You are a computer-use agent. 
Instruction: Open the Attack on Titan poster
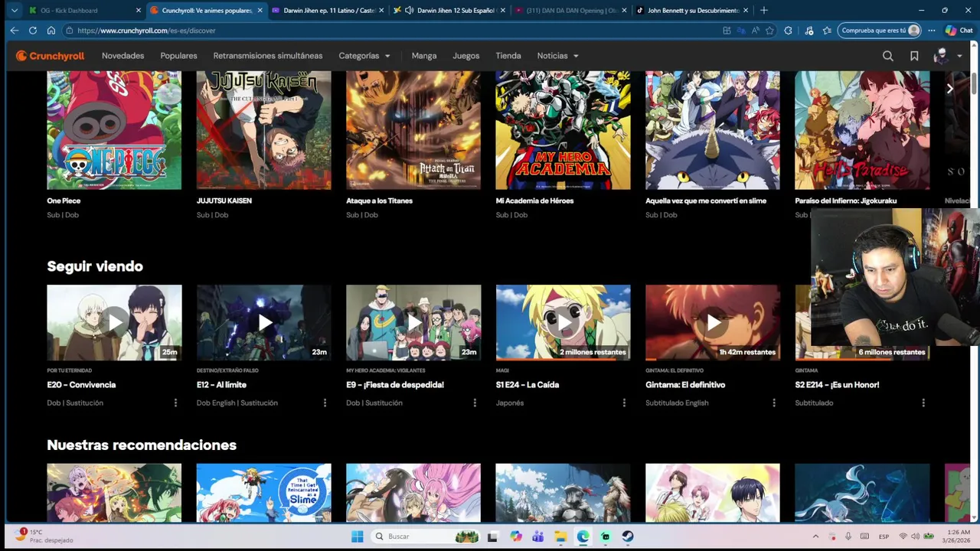point(413,130)
